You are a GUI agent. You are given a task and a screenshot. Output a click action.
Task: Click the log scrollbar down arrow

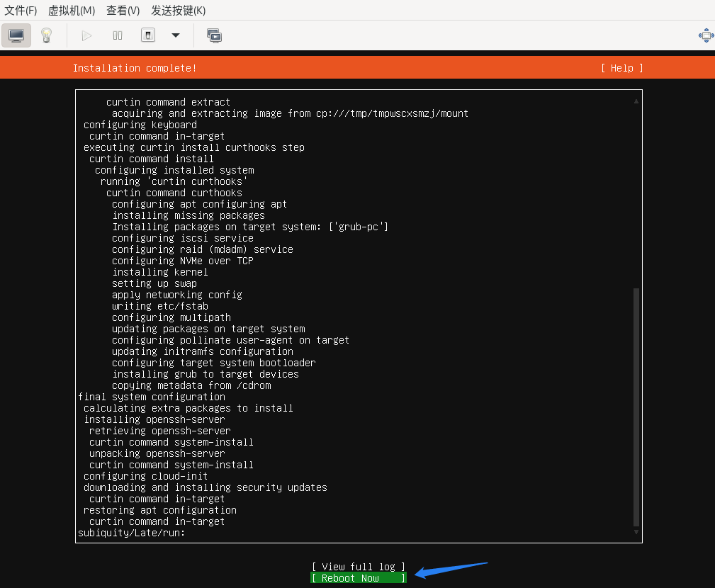(636, 532)
